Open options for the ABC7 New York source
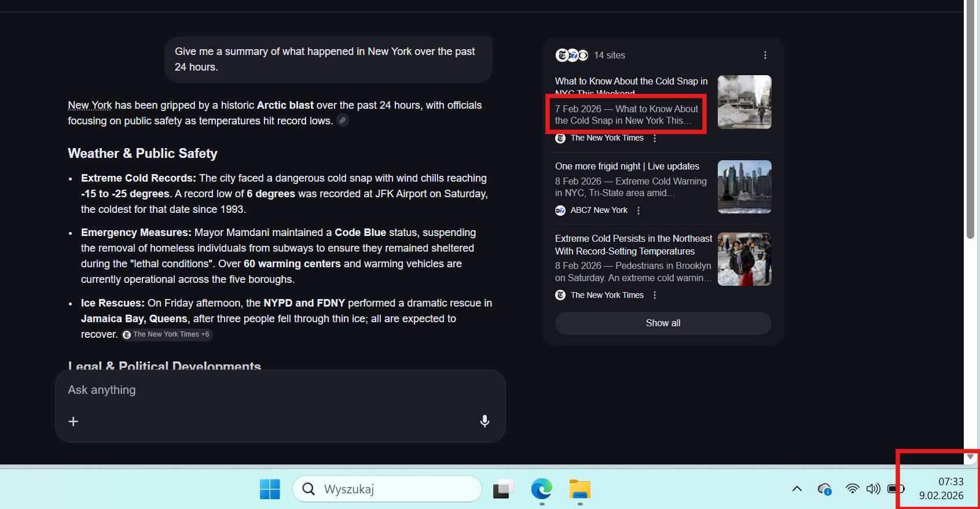 [638, 211]
